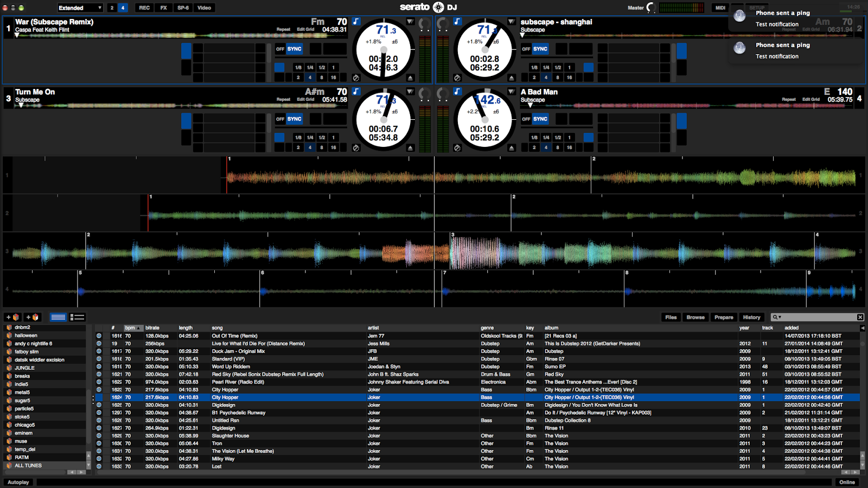Toggle keylock music-note icon on deck 1
This screenshot has height=488, width=868.
coord(356,22)
